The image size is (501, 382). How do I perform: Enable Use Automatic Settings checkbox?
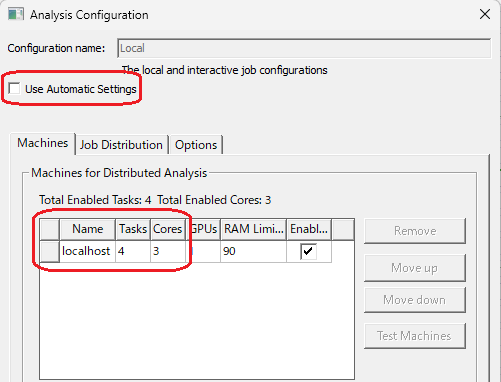coord(14,89)
